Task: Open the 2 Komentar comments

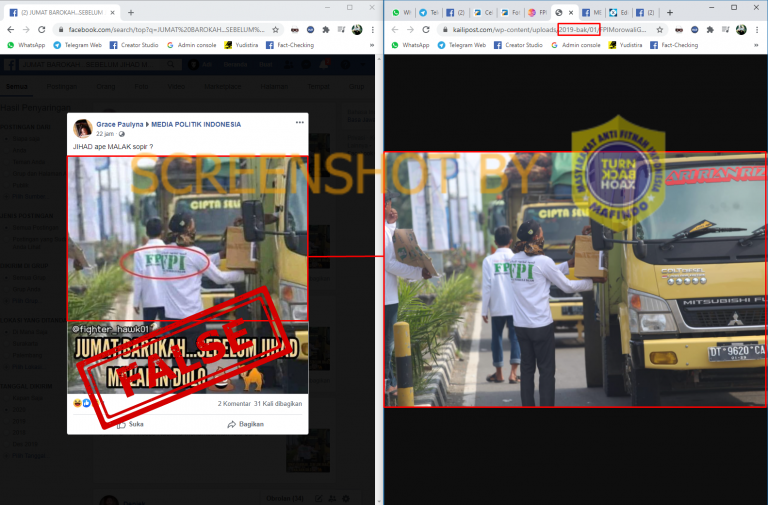Action: (x=234, y=404)
